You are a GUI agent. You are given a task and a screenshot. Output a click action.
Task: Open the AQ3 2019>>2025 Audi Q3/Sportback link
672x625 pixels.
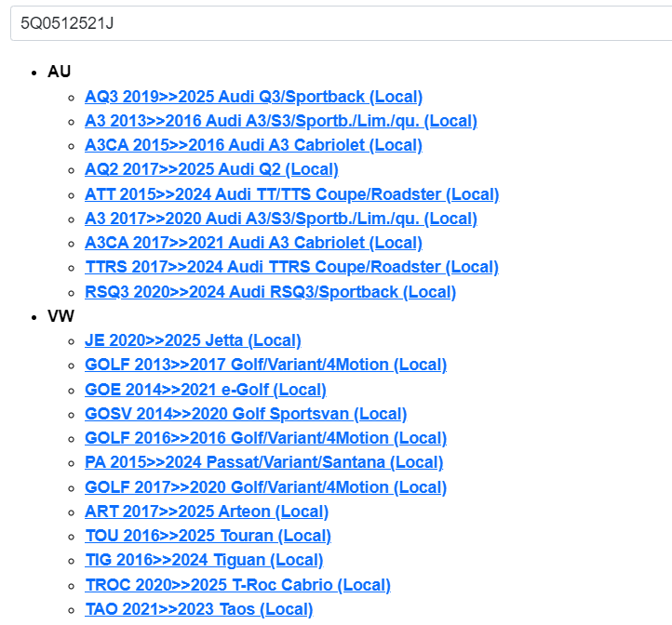tap(253, 97)
